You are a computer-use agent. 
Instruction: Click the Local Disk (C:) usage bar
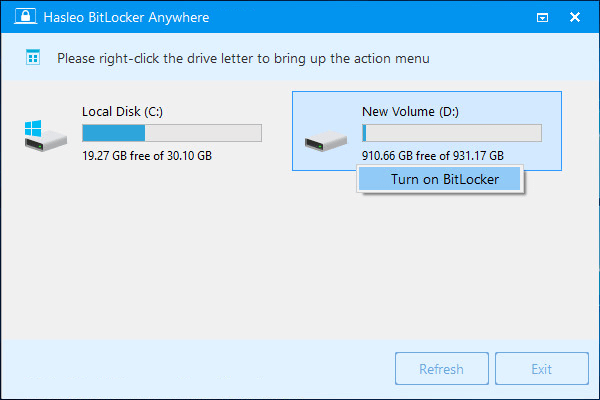pos(172,133)
